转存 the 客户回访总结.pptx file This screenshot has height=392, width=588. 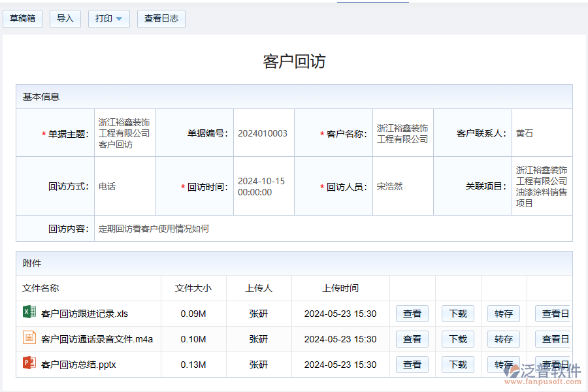pos(503,365)
